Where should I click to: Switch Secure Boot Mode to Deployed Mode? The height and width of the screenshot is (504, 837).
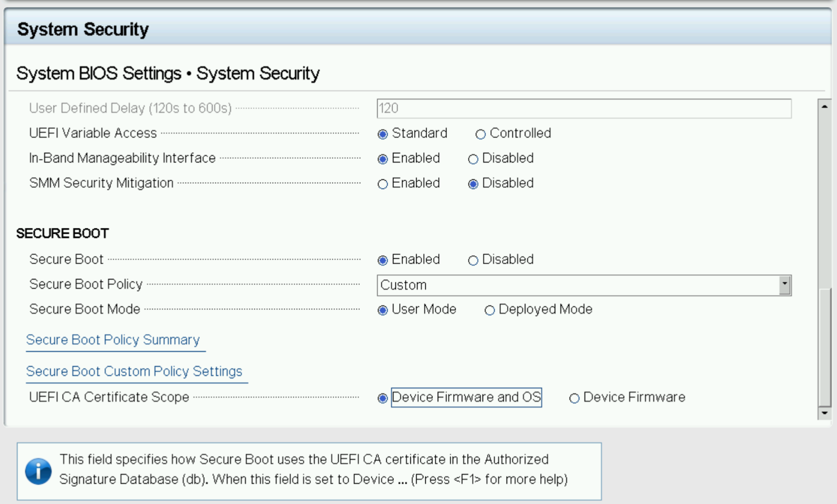pos(490,310)
